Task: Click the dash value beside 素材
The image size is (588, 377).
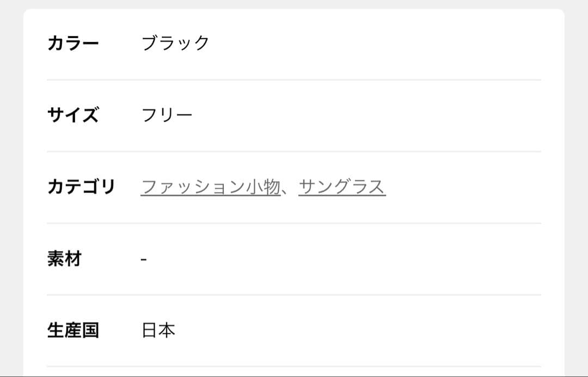Action: tap(144, 259)
